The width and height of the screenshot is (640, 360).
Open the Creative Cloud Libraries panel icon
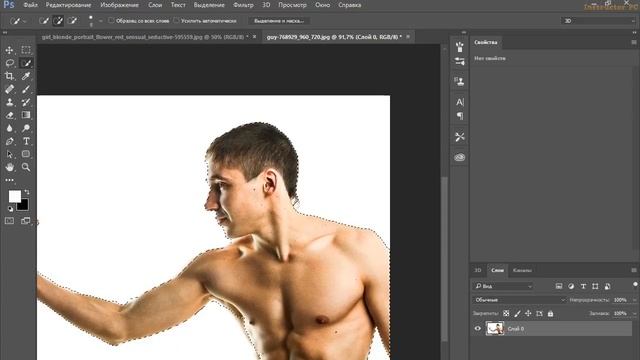click(x=460, y=157)
